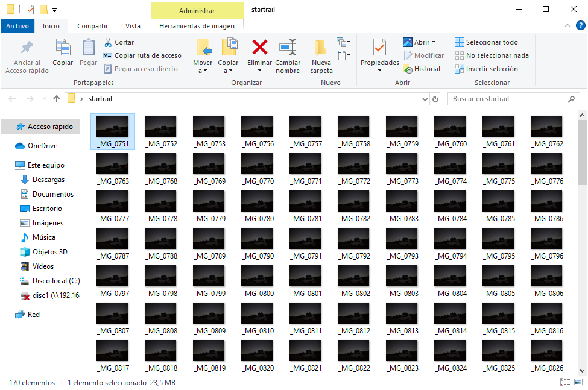The width and height of the screenshot is (588, 390).
Task: Click the vertical scrollbar down arrow
Action: [x=582, y=371]
